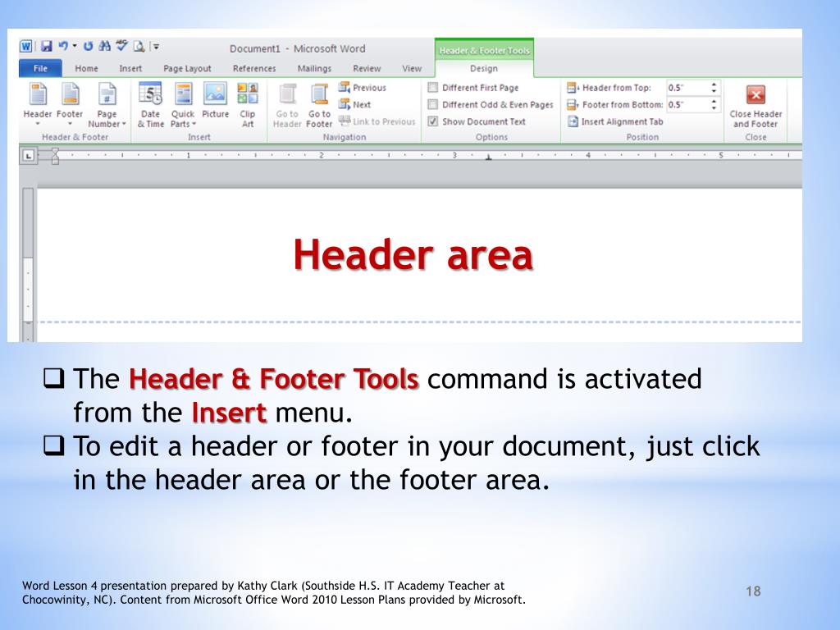
Task: Click Go to Header button
Action: click(287, 106)
